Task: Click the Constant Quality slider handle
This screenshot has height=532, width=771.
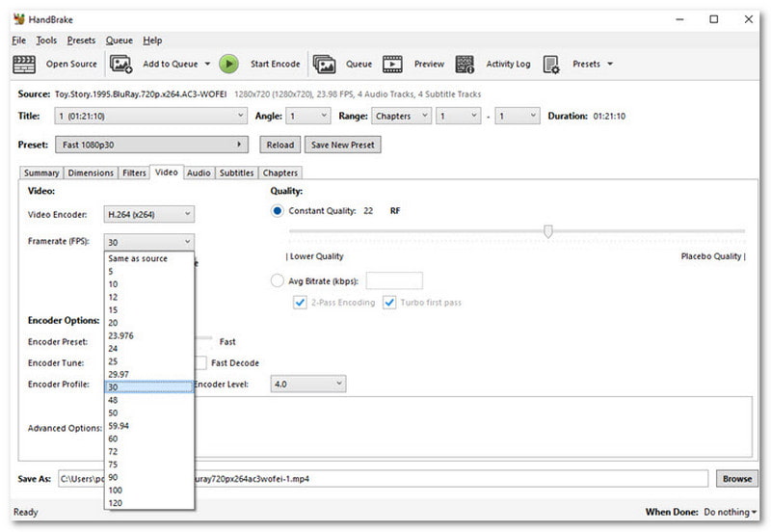Action: [x=548, y=231]
